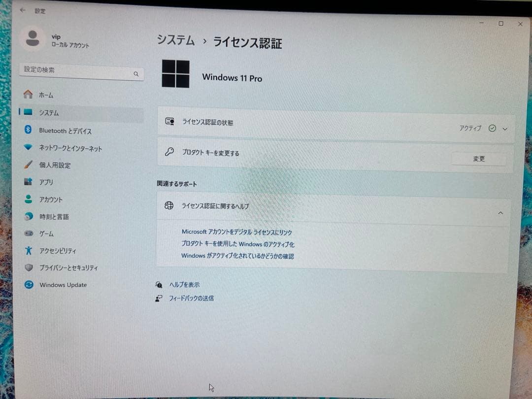This screenshot has height=399, width=532.
Task: Open アカウント settings from sidebar
Action: (x=52, y=199)
